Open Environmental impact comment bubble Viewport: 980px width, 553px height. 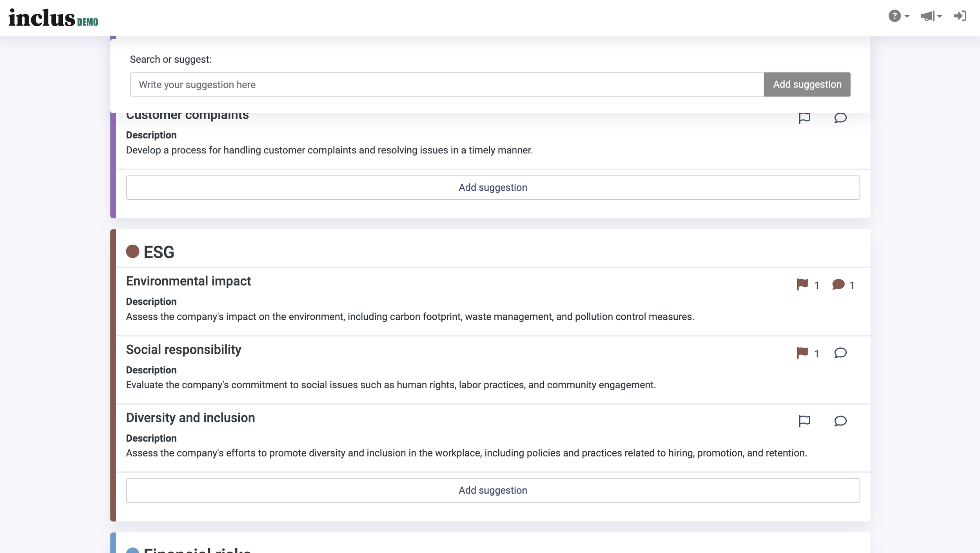click(838, 284)
